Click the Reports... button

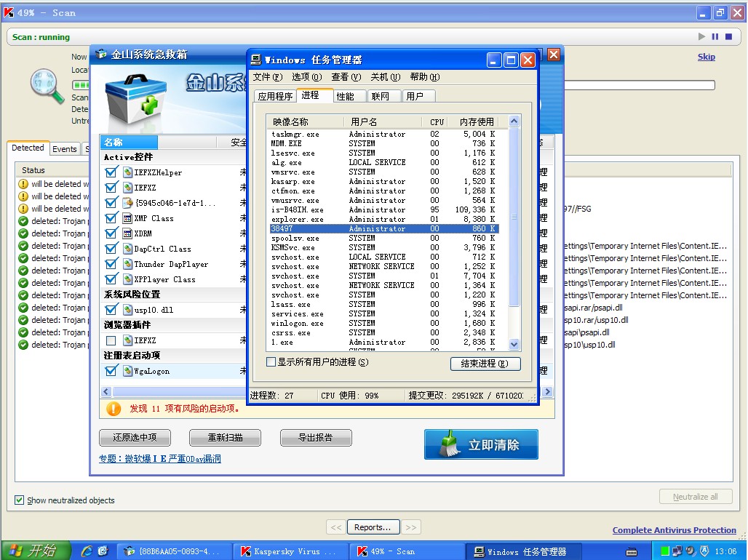pyautogui.click(x=373, y=527)
